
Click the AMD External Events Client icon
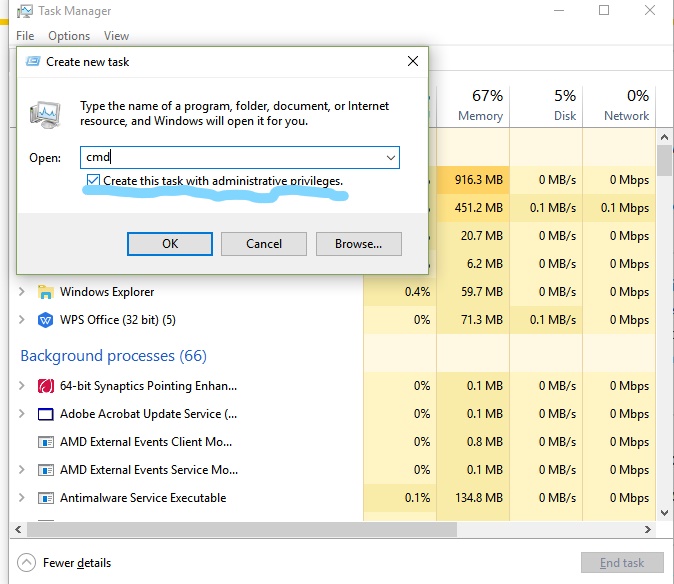[45, 442]
